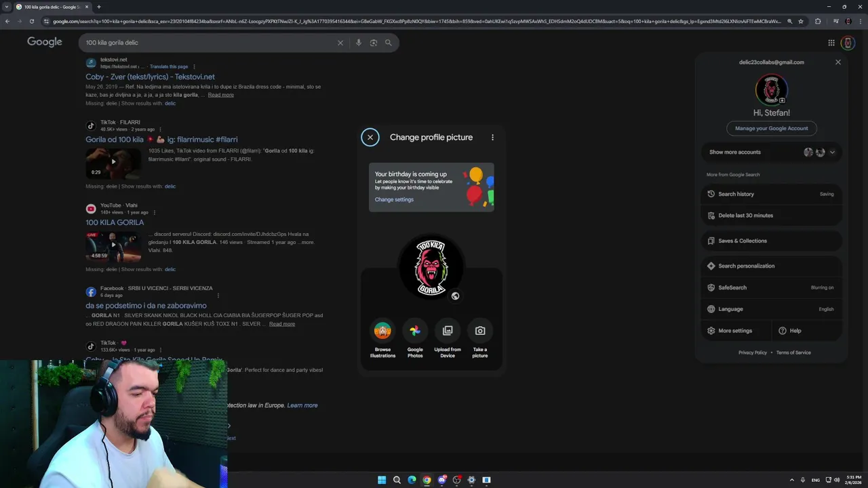This screenshot has height=488, width=868.
Task: Open Windows Start menu
Action: point(382,480)
